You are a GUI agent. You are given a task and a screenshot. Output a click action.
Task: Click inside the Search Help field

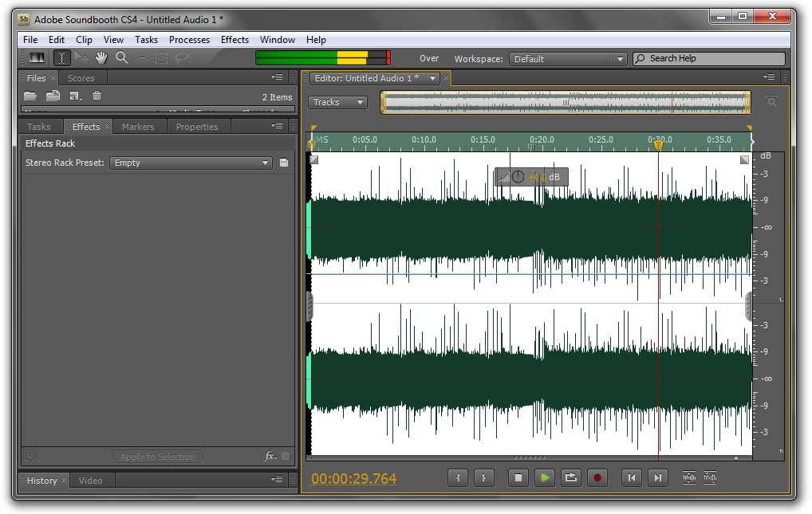[x=709, y=58]
